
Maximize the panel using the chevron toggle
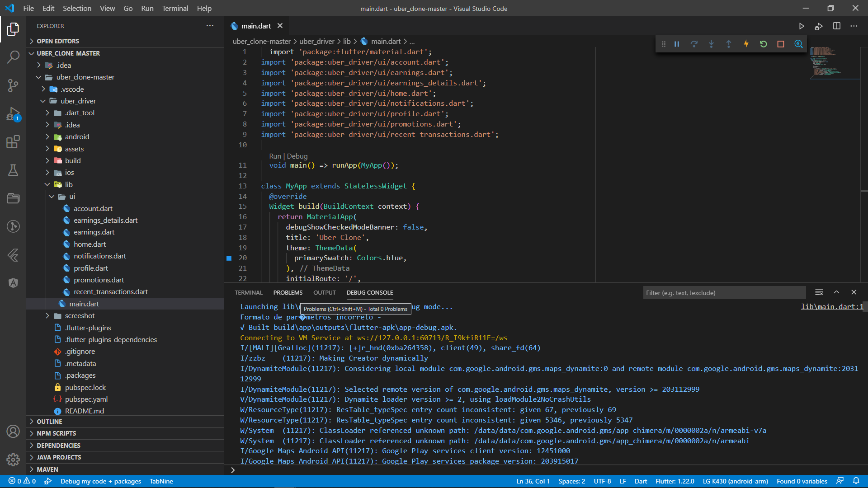(x=836, y=292)
